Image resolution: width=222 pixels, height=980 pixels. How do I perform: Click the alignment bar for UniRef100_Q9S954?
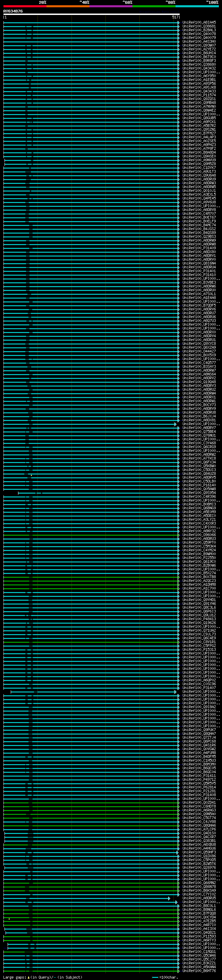tap(99, 493)
